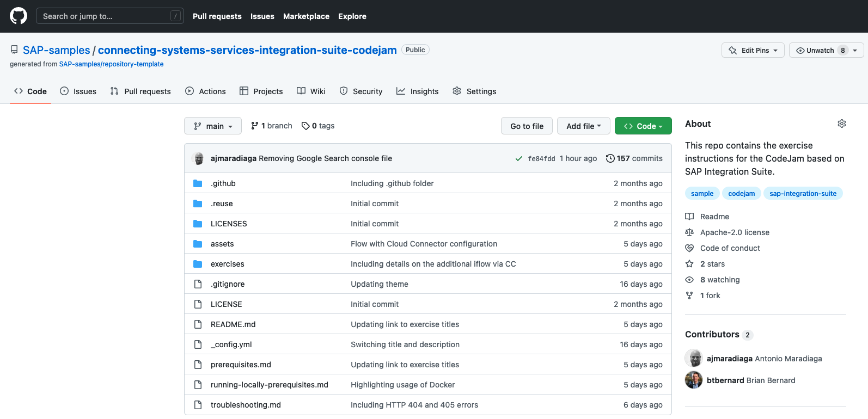The width and height of the screenshot is (868, 419).
Task: Click the running-locally-prerequisites.md file icon
Action: coord(198,385)
